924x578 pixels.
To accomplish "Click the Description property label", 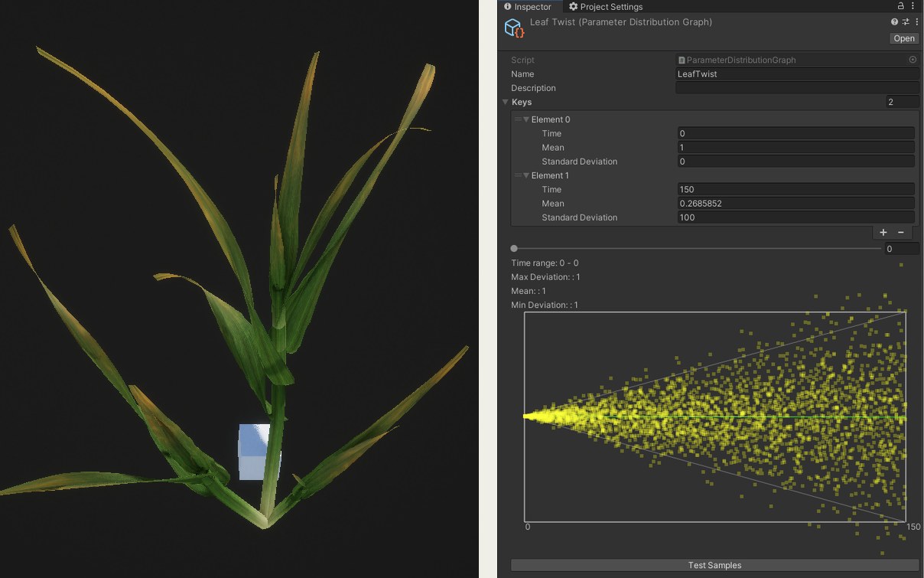I will click(x=533, y=88).
